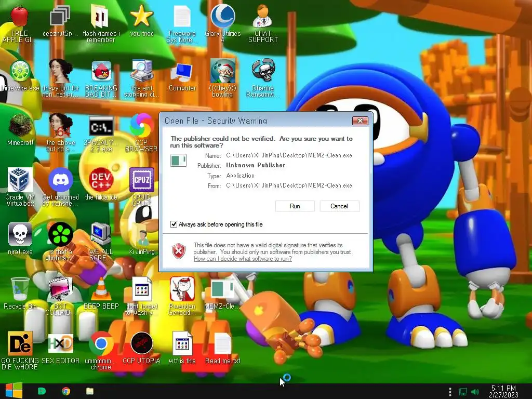Select Dharma Ransomw... skull icon
Screen dimensions: 532x399
click(x=263, y=79)
